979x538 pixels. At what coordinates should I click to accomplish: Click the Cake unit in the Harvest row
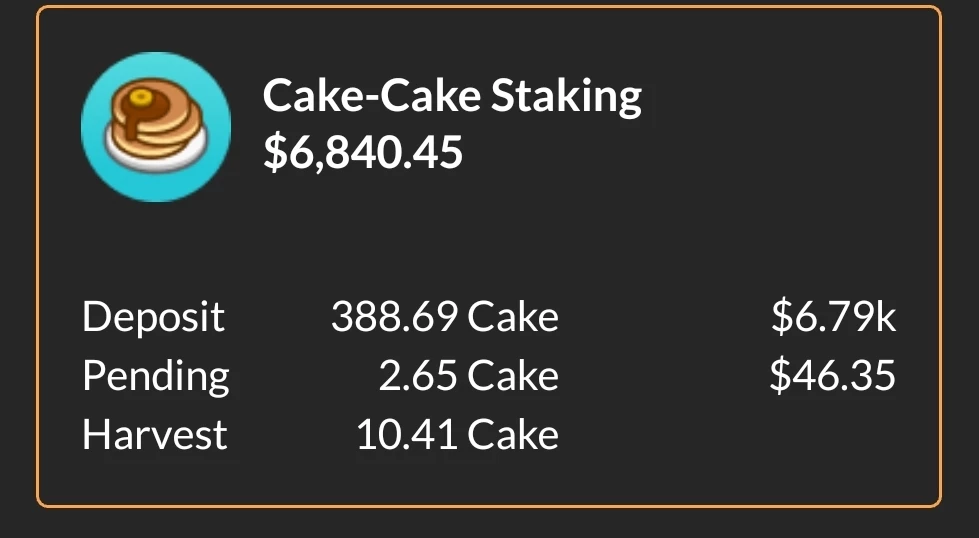pos(513,435)
